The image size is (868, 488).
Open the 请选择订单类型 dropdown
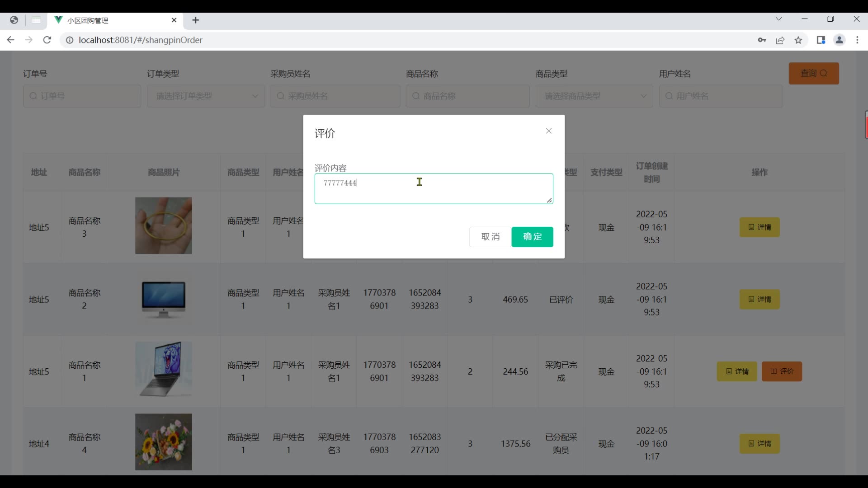[206, 96]
